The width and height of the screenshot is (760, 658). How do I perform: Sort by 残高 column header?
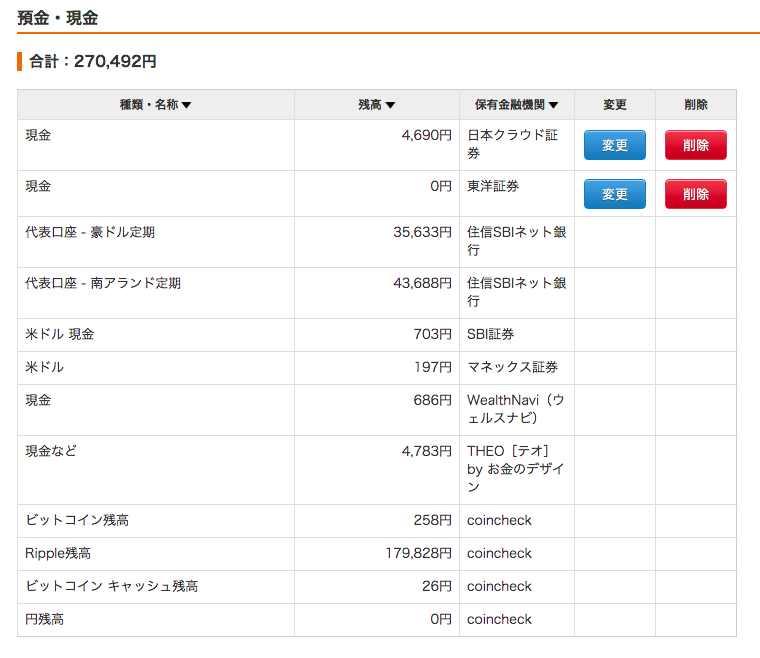click(377, 105)
